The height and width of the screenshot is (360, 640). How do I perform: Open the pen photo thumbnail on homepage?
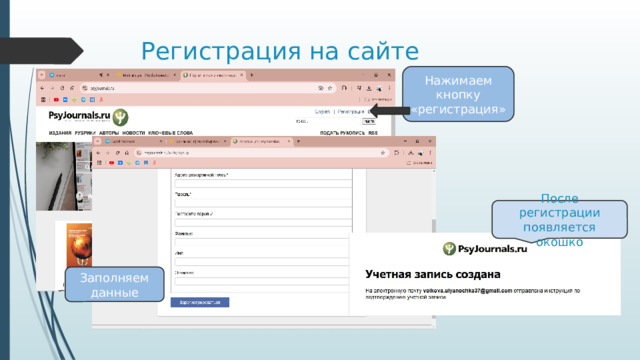pyautogui.click(x=64, y=176)
